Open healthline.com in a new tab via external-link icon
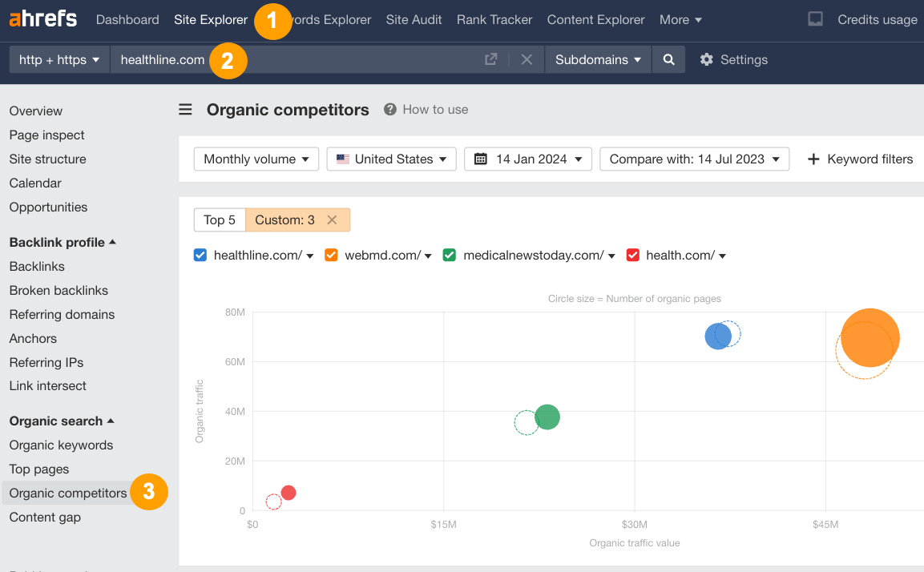 point(490,59)
